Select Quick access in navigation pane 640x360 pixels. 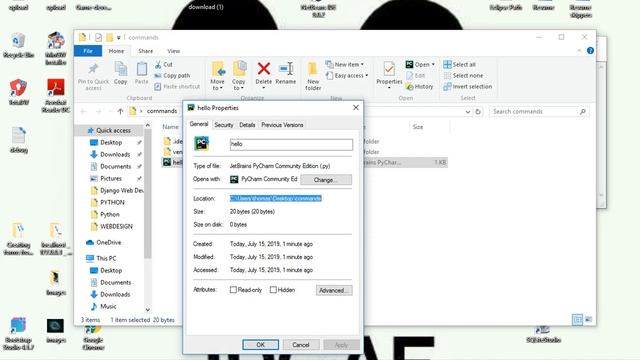pyautogui.click(x=109, y=130)
